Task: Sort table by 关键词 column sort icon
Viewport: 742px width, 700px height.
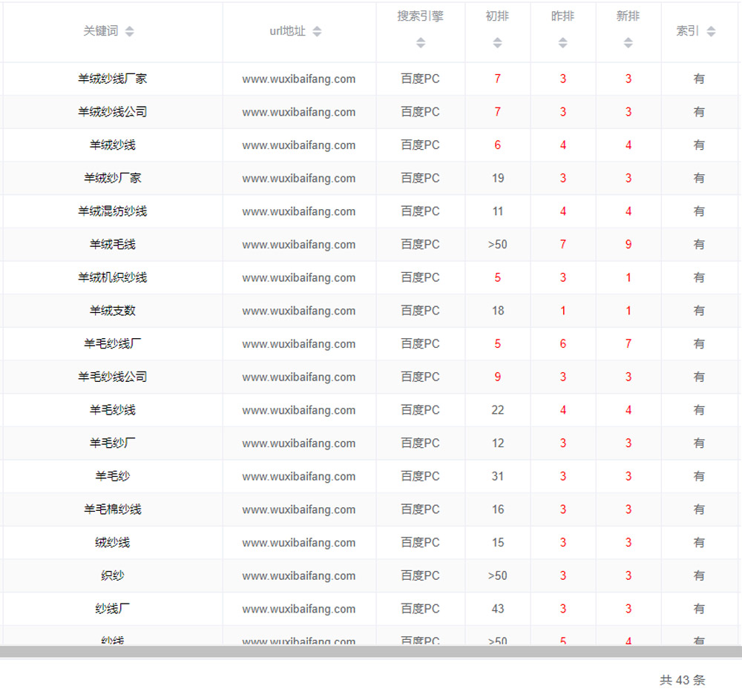Action: [x=130, y=31]
